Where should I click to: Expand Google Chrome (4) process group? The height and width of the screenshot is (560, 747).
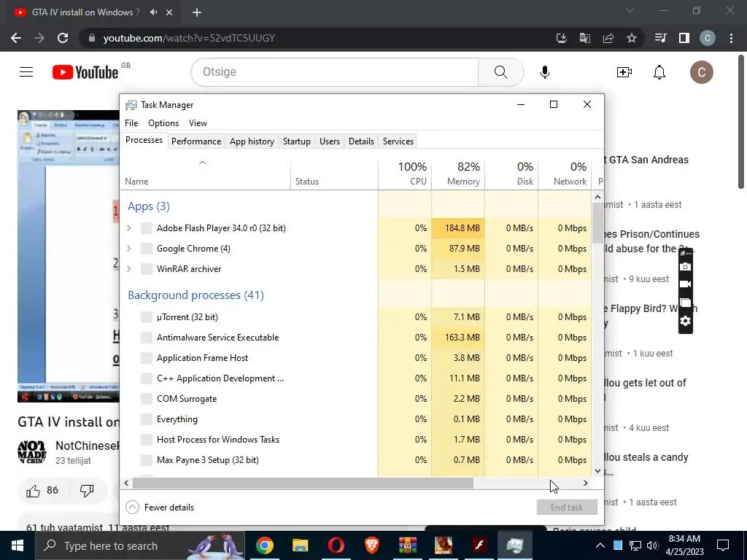(128, 249)
